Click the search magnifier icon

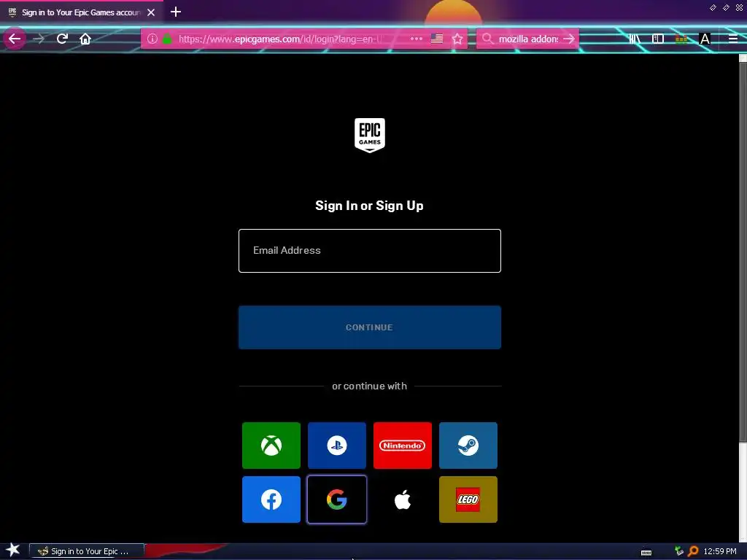(x=487, y=39)
